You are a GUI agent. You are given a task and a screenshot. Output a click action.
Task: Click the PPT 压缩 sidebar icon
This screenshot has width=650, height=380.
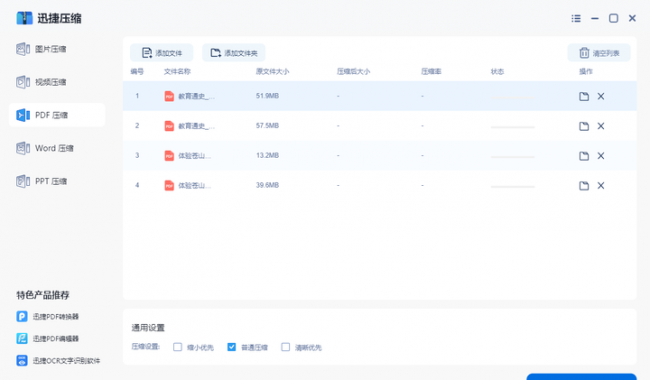coord(23,181)
